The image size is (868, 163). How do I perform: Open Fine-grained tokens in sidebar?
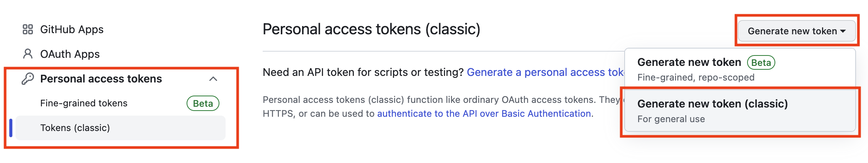pyautogui.click(x=84, y=103)
